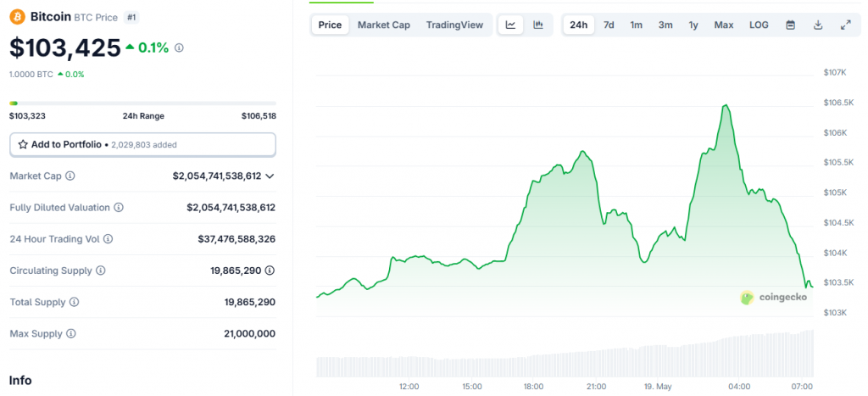Click the Max Supply info icon
Screen dimensions: 868x396
click(71, 334)
